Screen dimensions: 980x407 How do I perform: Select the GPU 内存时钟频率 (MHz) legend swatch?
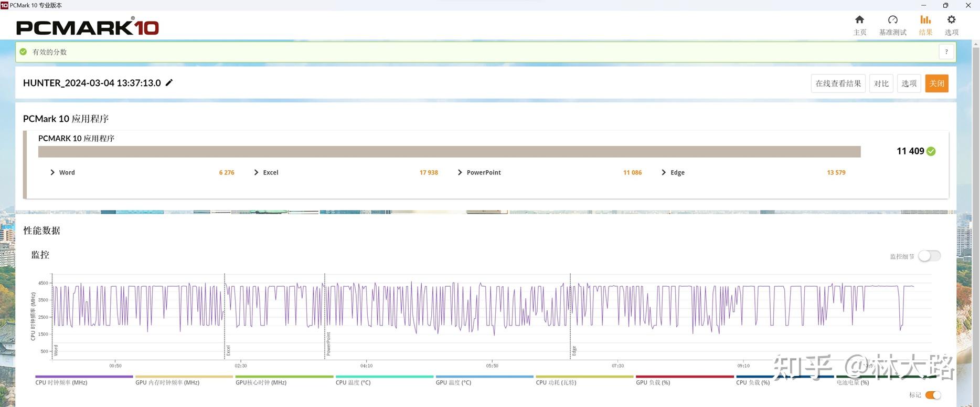coord(184,377)
